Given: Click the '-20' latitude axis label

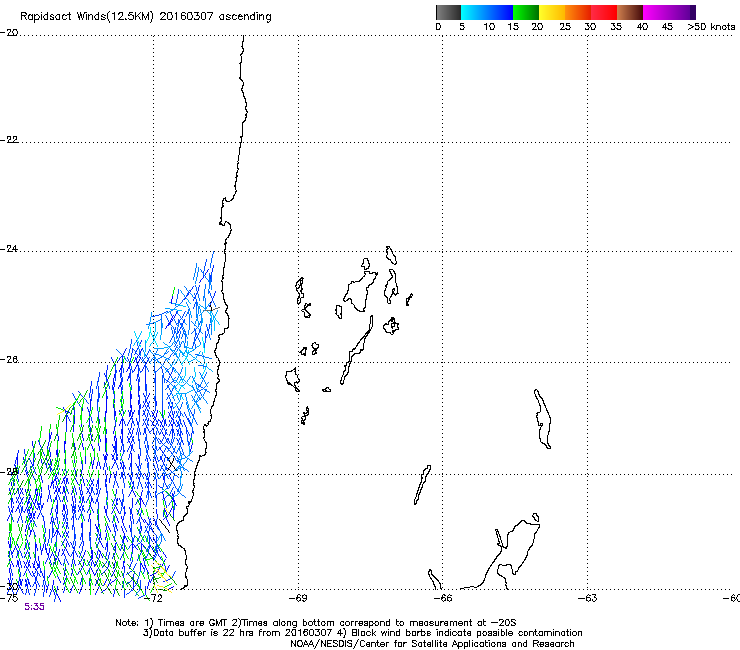Looking at the screenshot, I should pyautogui.click(x=9, y=33).
